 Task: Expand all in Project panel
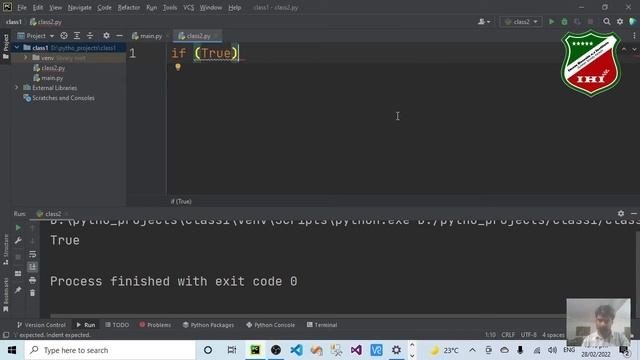77,36
